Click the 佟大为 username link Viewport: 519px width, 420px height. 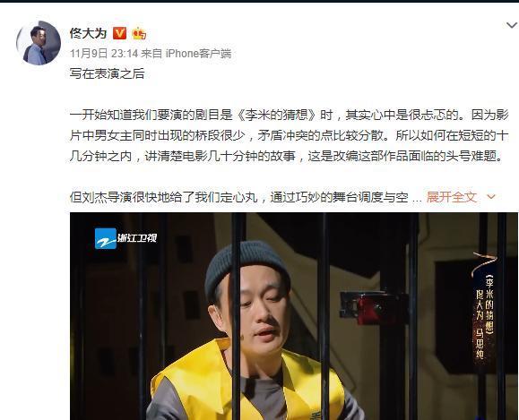[x=88, y=33]
